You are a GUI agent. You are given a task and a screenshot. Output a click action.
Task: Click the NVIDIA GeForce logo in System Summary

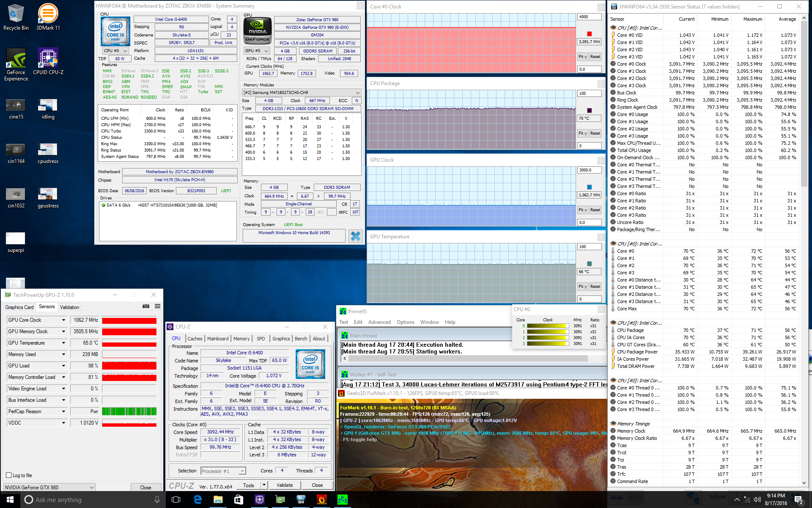tap(258, 31)
